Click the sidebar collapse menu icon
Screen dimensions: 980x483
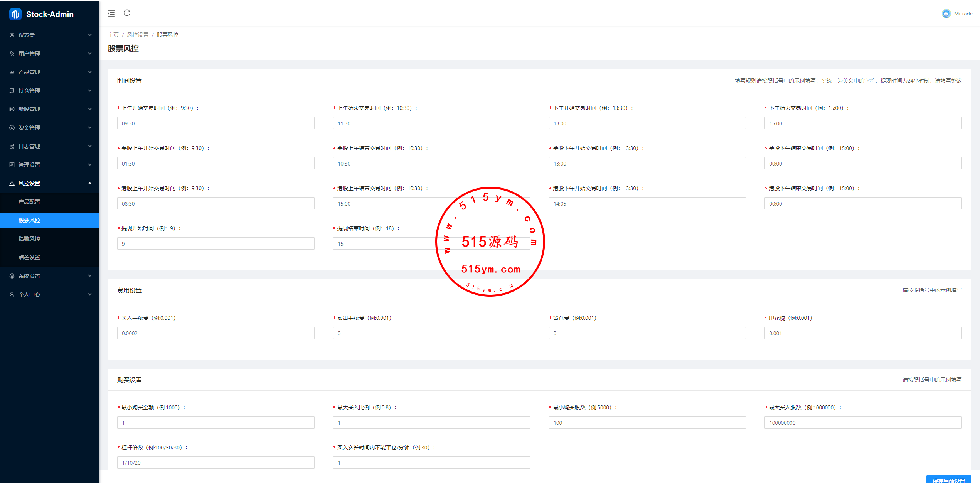point(111,14)
